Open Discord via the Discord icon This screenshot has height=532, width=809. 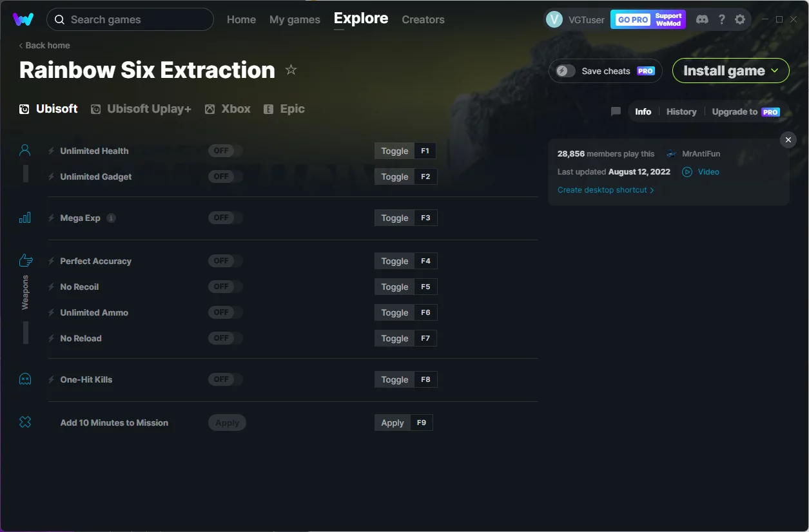(x=702, y=19)
